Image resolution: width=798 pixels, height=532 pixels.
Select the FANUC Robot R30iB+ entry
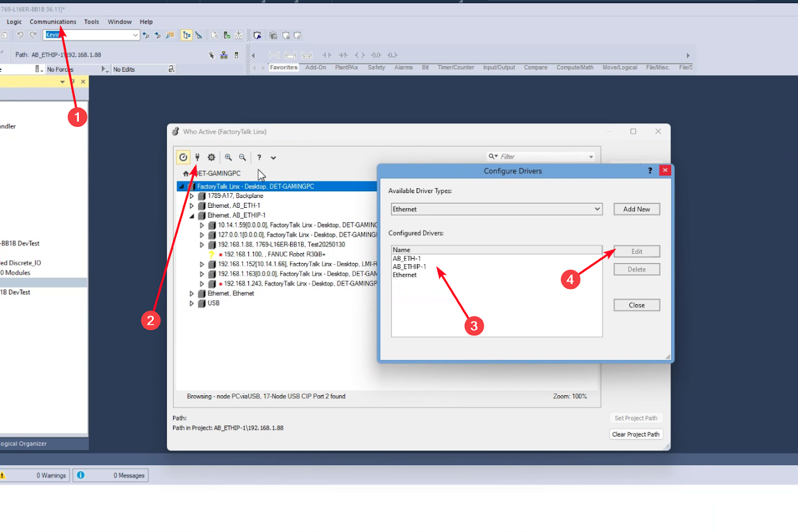coord(274,254)
